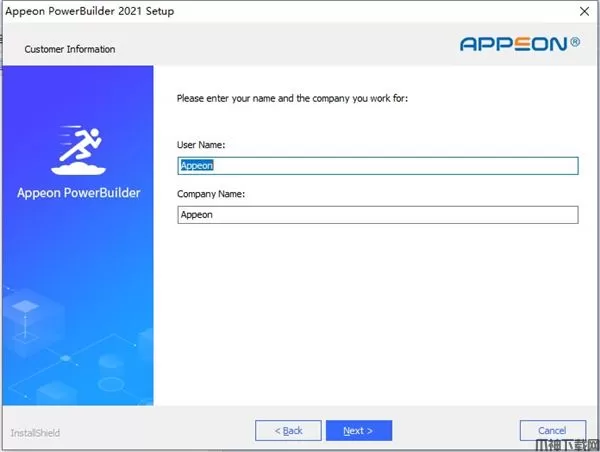600x452 pixels.
Task: Click the Next button
Action: coord(359,431)
